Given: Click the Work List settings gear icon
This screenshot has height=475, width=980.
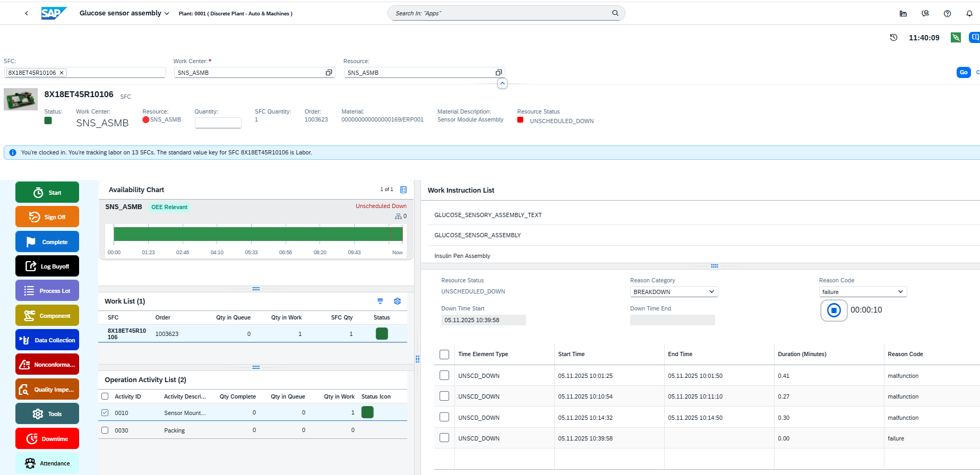Looking at the screenshot, I should coord(397,301).
